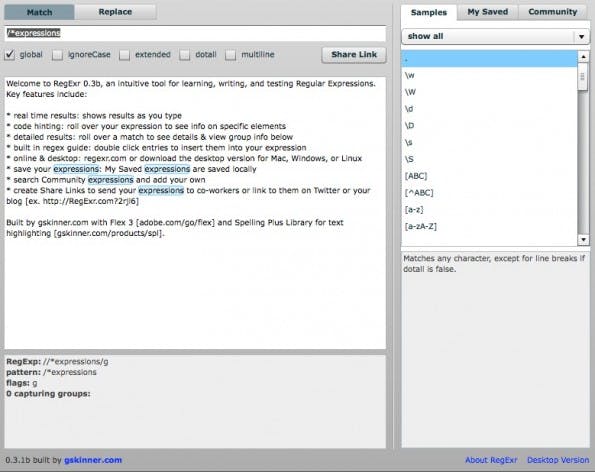Switch to the Replace tab

point(115,12)
